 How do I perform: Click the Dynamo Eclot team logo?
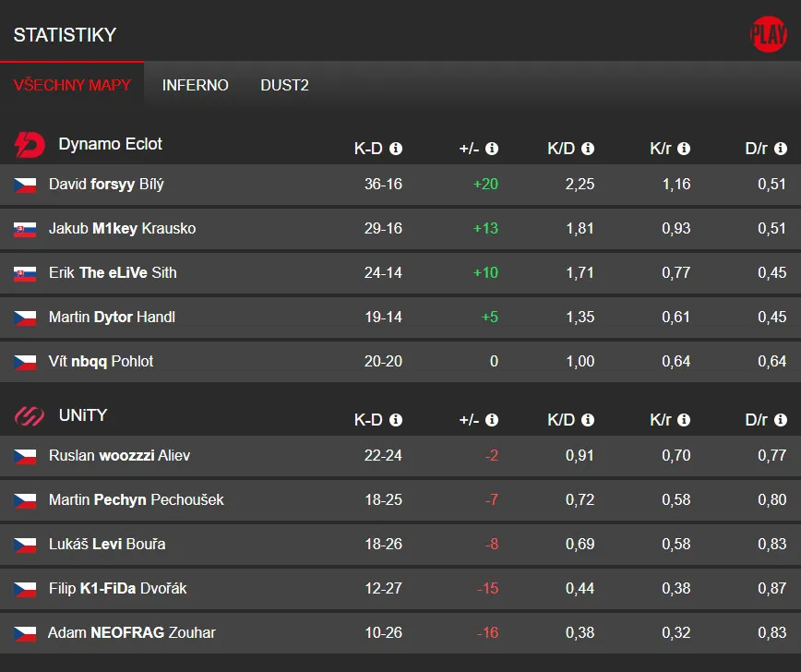point(29,144)
